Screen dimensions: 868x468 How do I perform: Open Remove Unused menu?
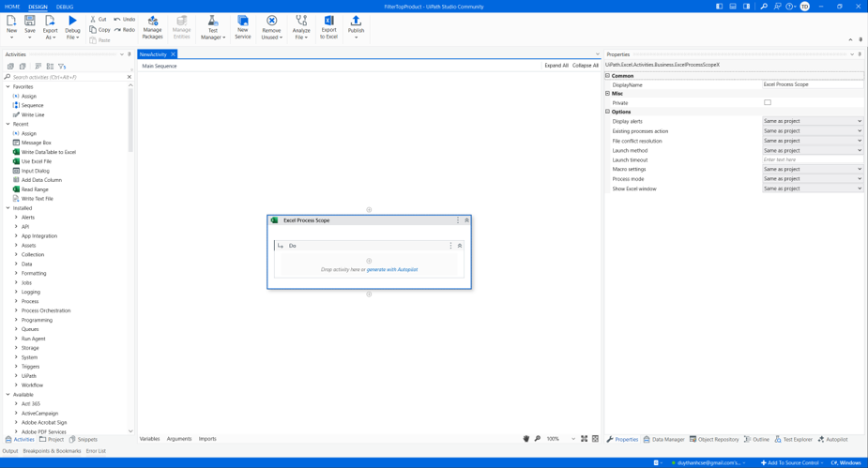(x=271, y=27)
